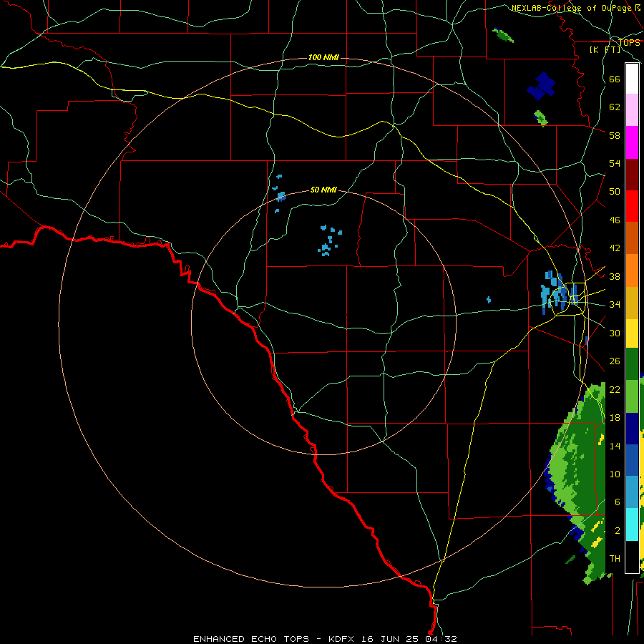The image size is (644, 644).
Task: Select the light green legend color band
Action: tap(632, 396)
